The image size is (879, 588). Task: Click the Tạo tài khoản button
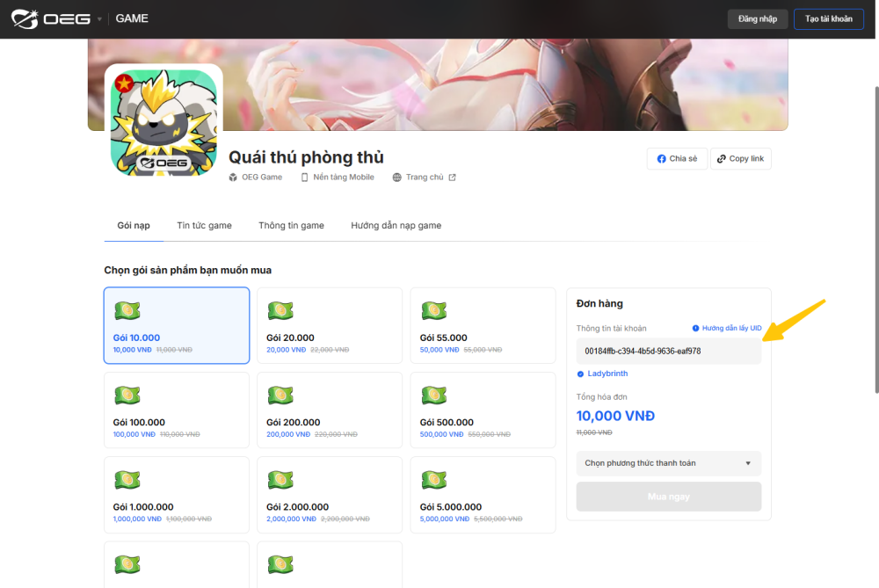tap(829, 19)
